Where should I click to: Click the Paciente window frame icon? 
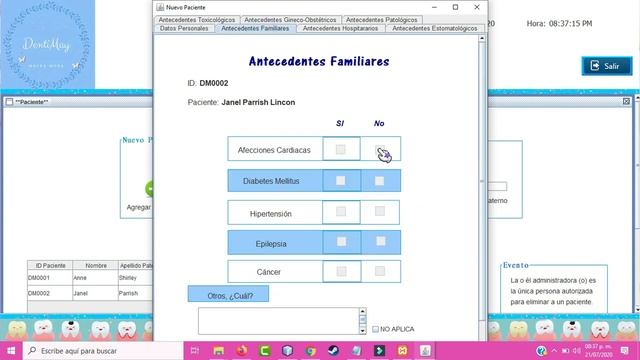tap(9, 102)
